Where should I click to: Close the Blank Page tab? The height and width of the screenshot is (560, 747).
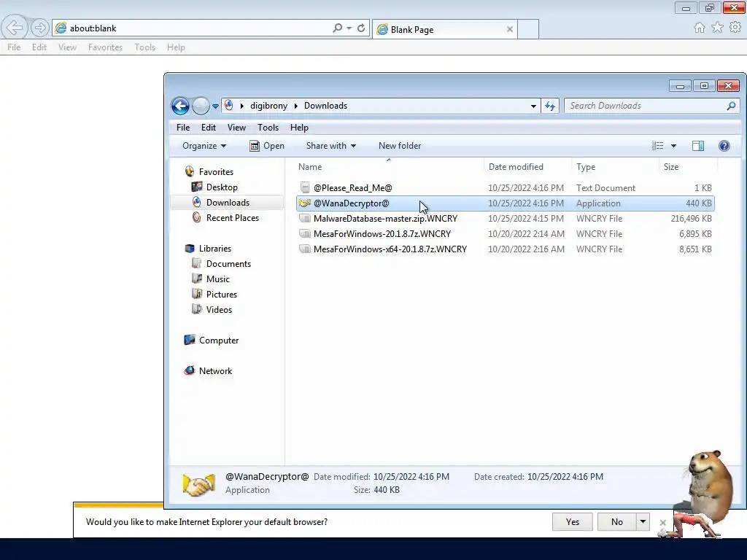[510, 29]
